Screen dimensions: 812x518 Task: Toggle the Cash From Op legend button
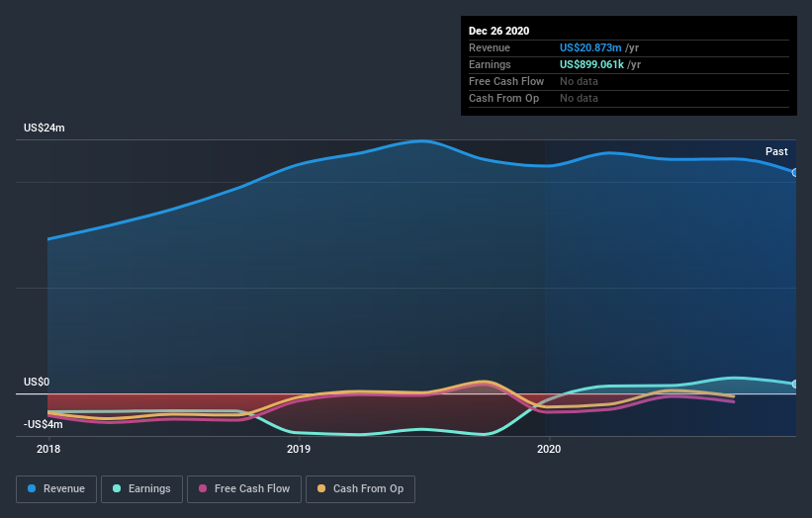click(x=360, y=489)
